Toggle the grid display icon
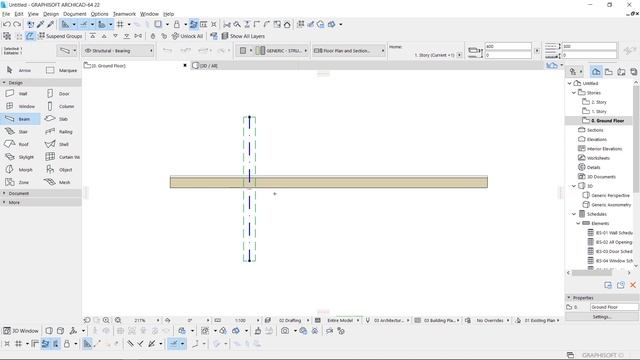 [x=120, y=24]
